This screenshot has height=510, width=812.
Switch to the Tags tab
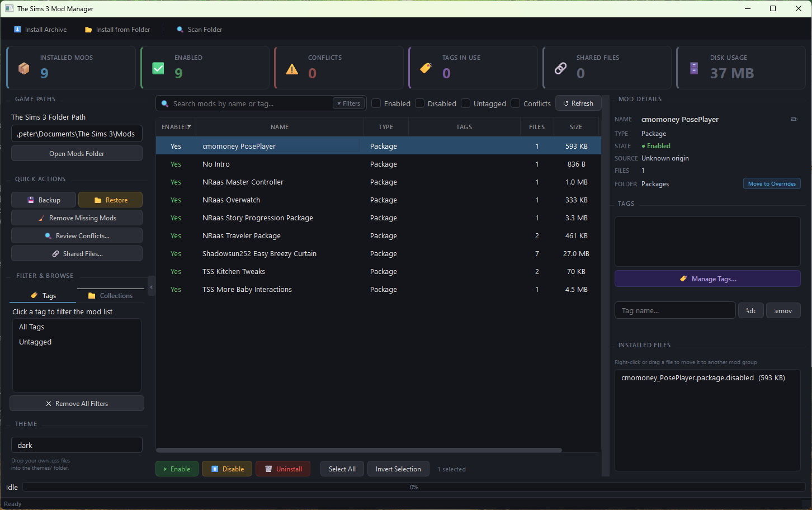(x=43, y=296)
